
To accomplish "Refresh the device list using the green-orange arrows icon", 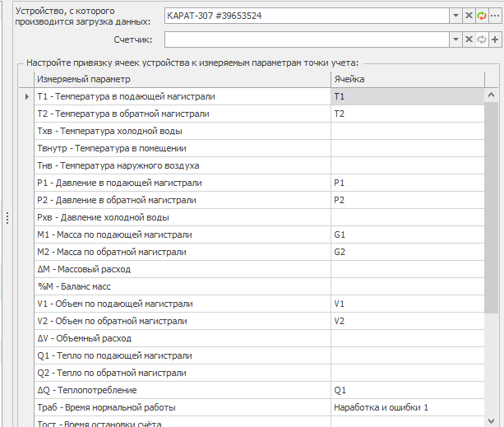I will (x=481, y=16).
